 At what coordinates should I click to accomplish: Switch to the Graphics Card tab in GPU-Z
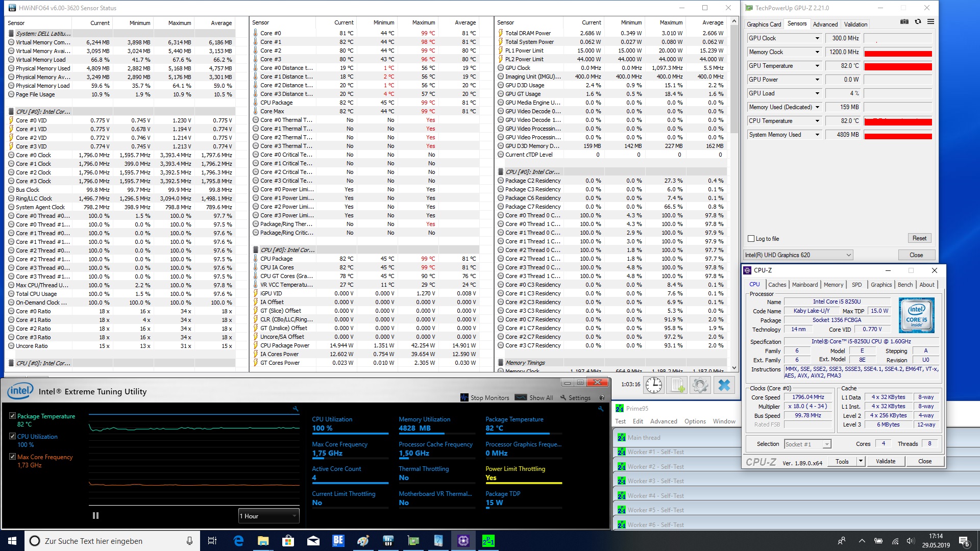tap(764, 24)
